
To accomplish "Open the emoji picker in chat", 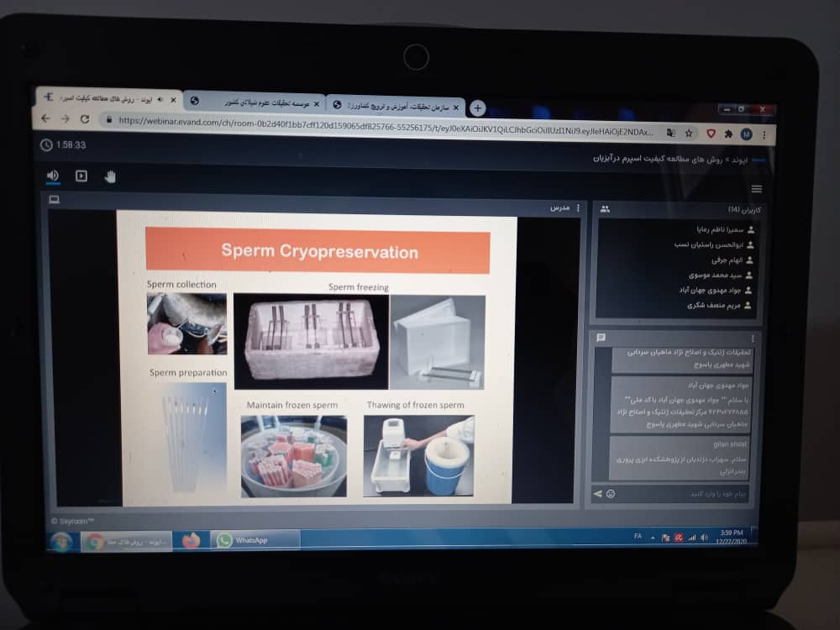I will click(611, 493).
